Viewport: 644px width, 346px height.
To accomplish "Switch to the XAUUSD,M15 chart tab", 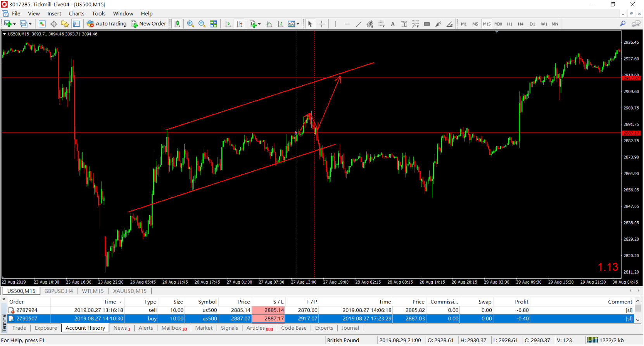I will click(130, 291).
